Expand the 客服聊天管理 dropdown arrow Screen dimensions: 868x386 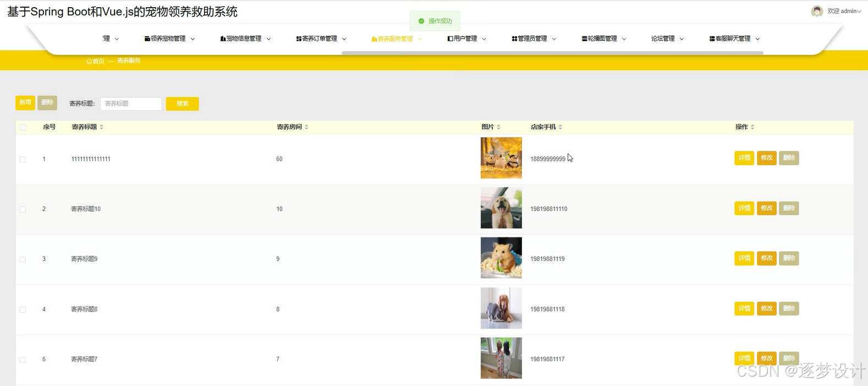click(757, 39)
